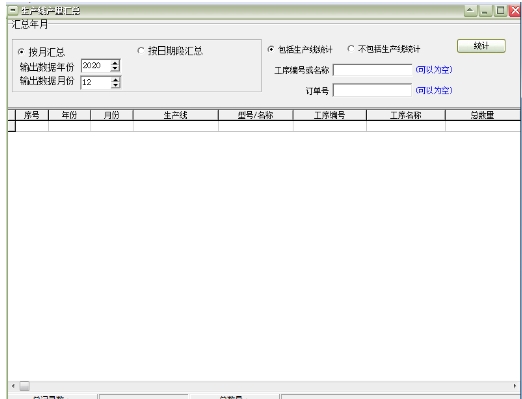The width and height of the screenshot is (522, 399).
Task: Decrease the 输出数据月份 value
Action: click(x=115, y=85)
